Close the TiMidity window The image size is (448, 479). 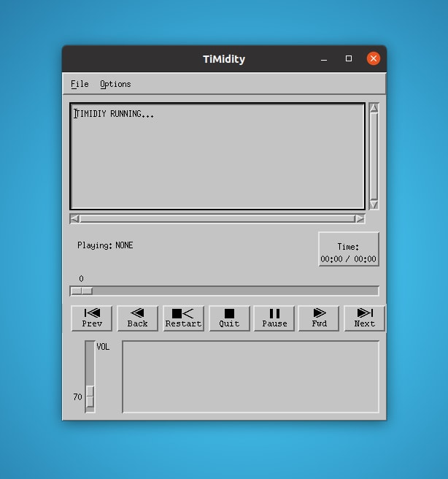click(374, 58)
